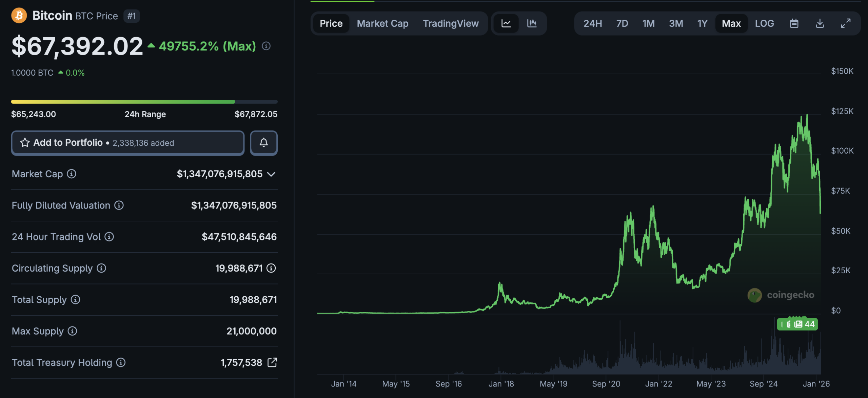Click the 21,000,000 max supply value

click(x=252, y=331)
